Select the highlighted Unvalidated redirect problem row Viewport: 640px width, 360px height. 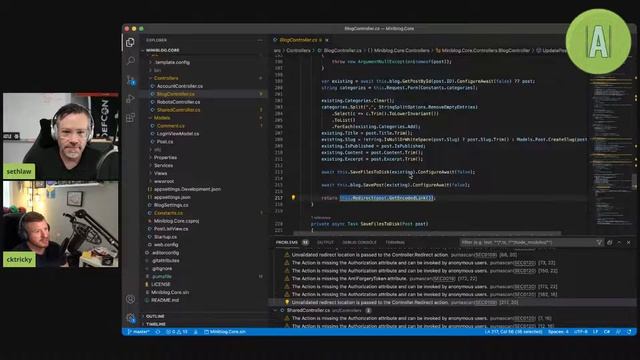[x=451, y=302]
